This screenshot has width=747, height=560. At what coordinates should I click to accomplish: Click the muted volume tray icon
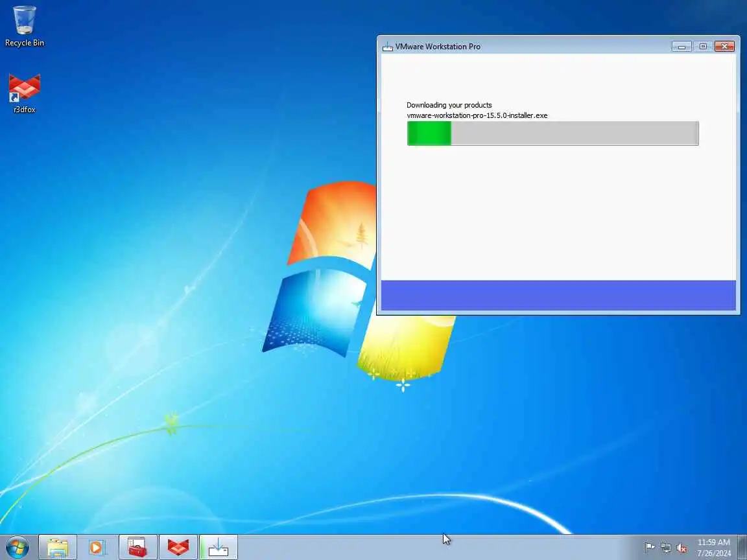pos(682,548)
